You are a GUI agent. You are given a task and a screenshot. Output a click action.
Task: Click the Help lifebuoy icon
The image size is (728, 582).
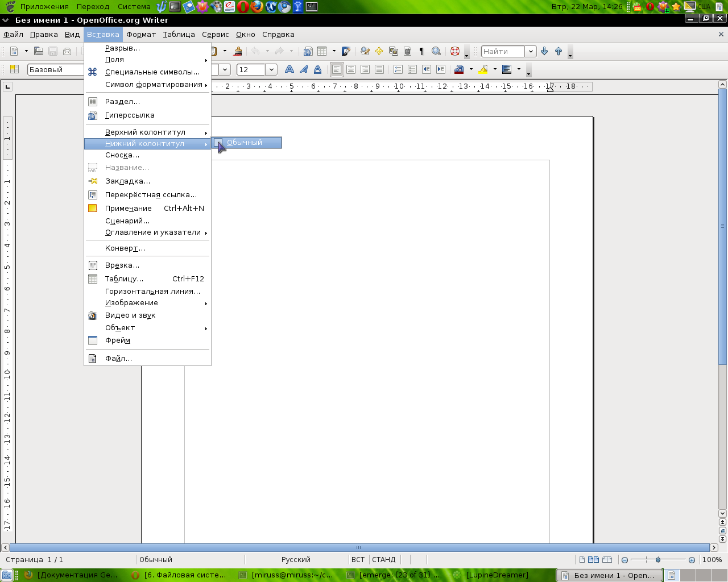point(455,51)
